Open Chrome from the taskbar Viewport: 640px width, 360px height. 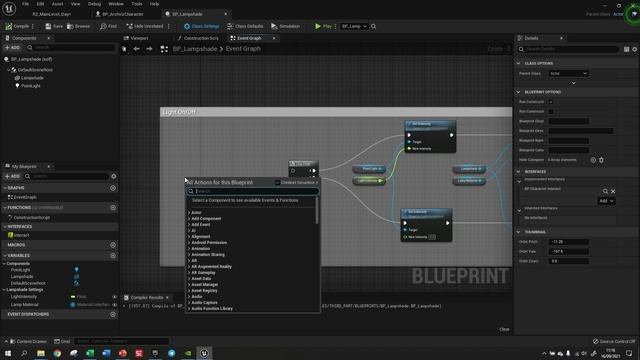point(57,353)
